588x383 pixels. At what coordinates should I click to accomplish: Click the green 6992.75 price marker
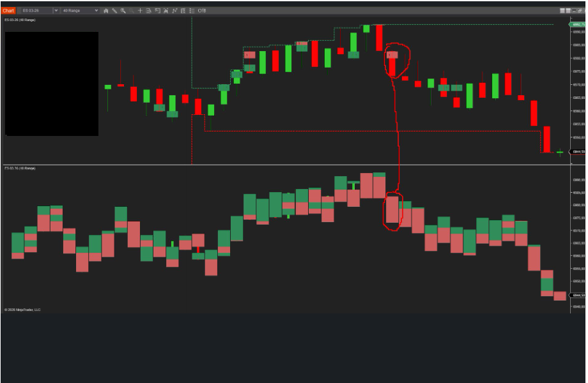[x=577, y=24]
